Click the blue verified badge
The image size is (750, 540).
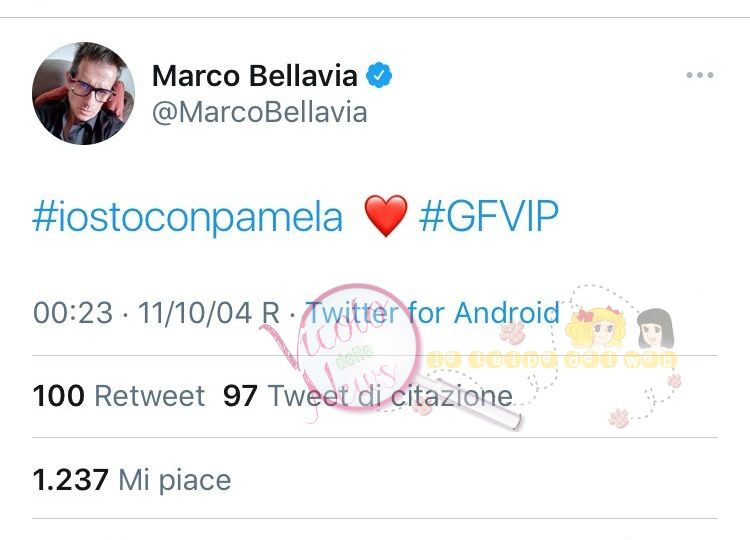click(379, 75)
